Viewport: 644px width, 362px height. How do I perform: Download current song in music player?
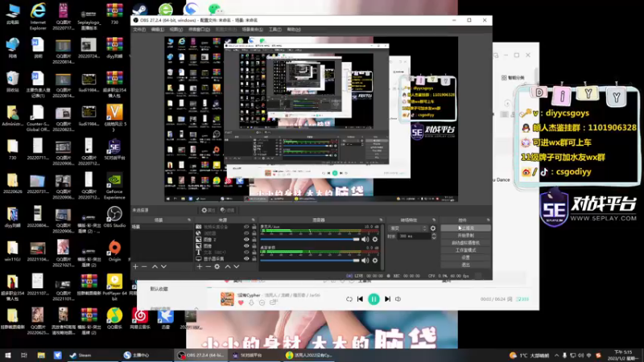251,303
